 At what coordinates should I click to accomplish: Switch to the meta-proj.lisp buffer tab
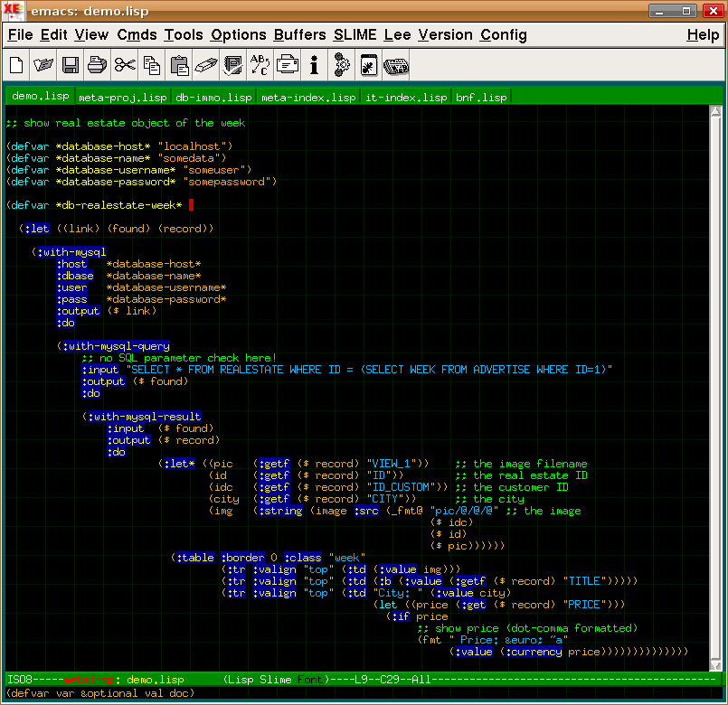(122, 97)
